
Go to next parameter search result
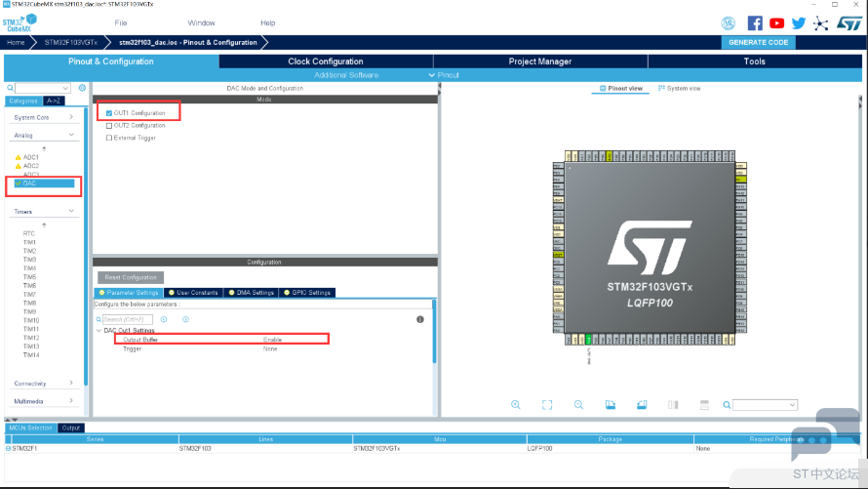(x=185, y=319)
